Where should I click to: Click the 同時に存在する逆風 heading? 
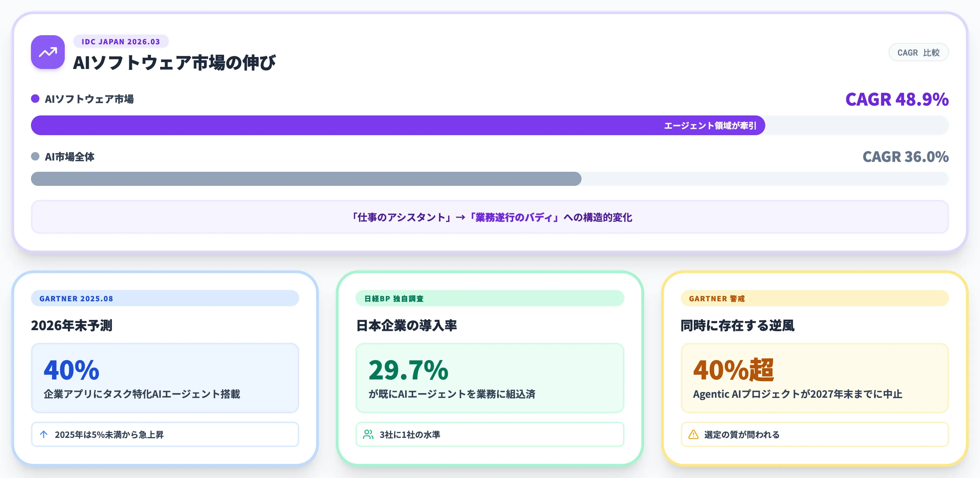click(x=737, y=326)
